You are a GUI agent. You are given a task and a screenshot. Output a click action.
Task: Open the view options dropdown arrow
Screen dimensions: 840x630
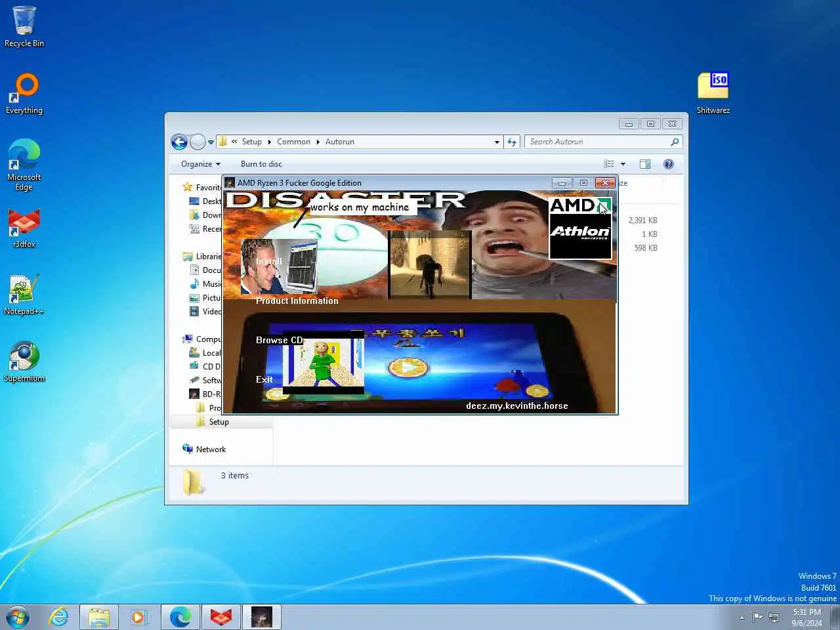pos(623,164)
